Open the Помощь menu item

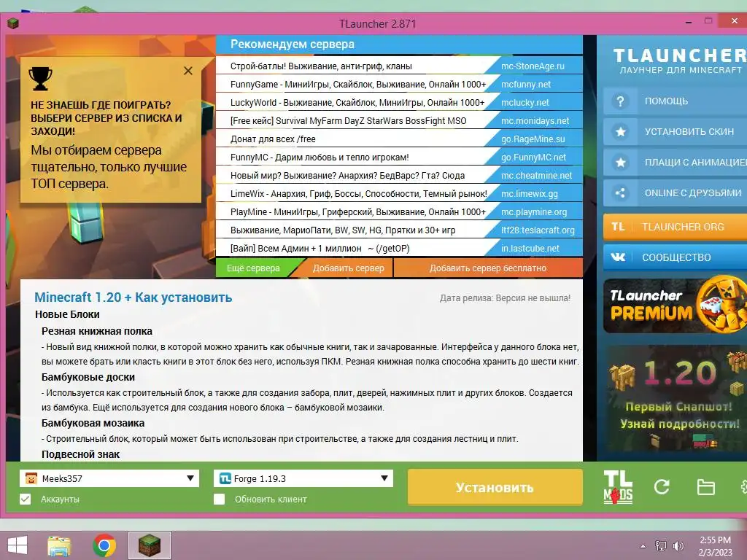[675, 101]
